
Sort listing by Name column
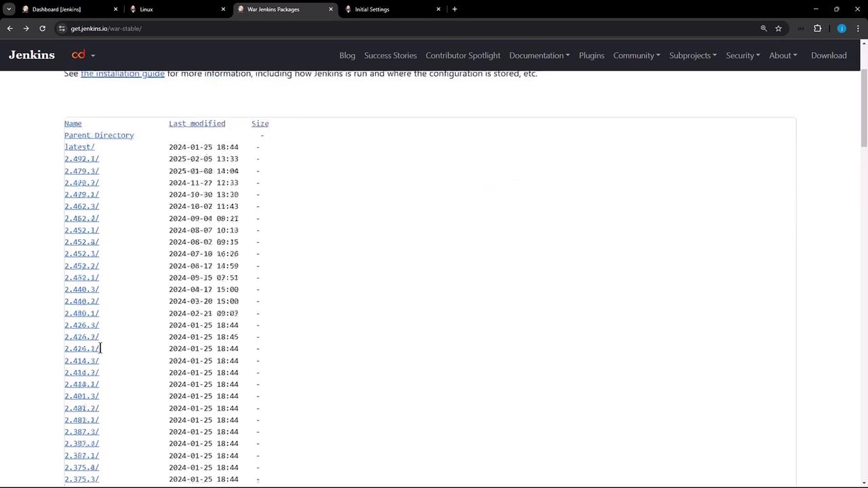(x=73, y=123)
